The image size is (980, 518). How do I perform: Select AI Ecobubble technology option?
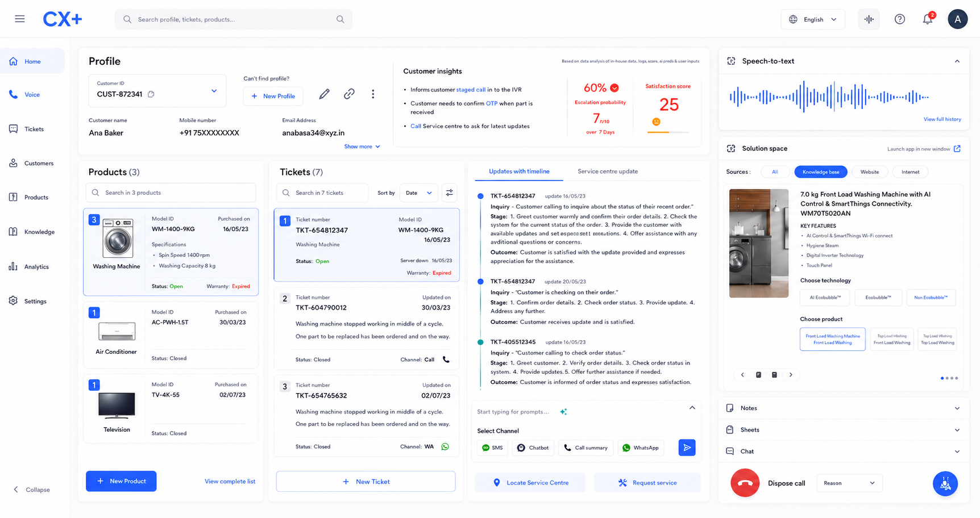pos(825,298)
